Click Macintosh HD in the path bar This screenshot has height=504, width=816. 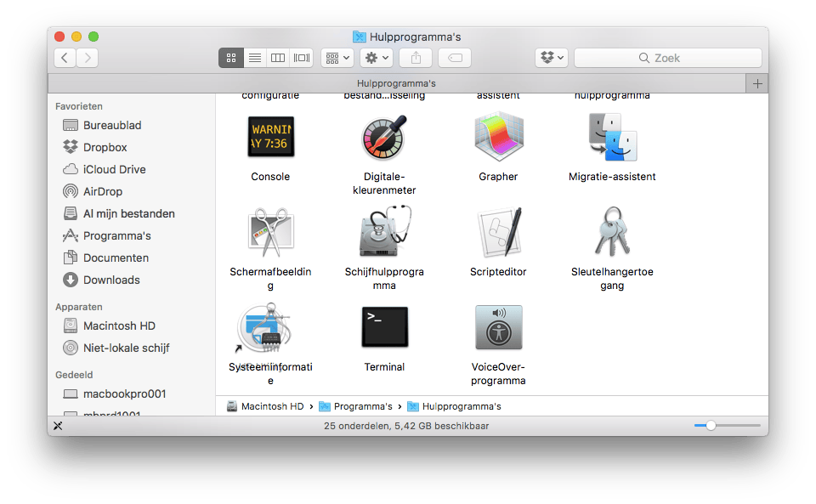(265, 406)
